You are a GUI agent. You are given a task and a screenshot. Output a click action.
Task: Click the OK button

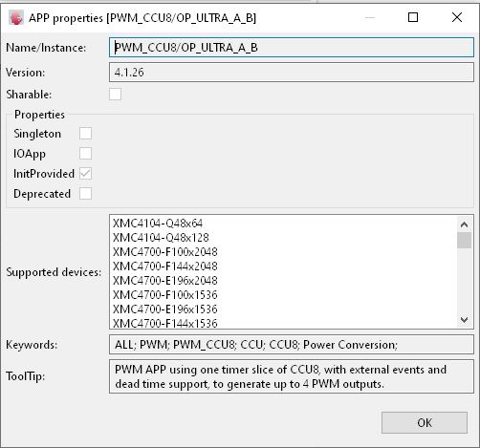coord(425,422)
